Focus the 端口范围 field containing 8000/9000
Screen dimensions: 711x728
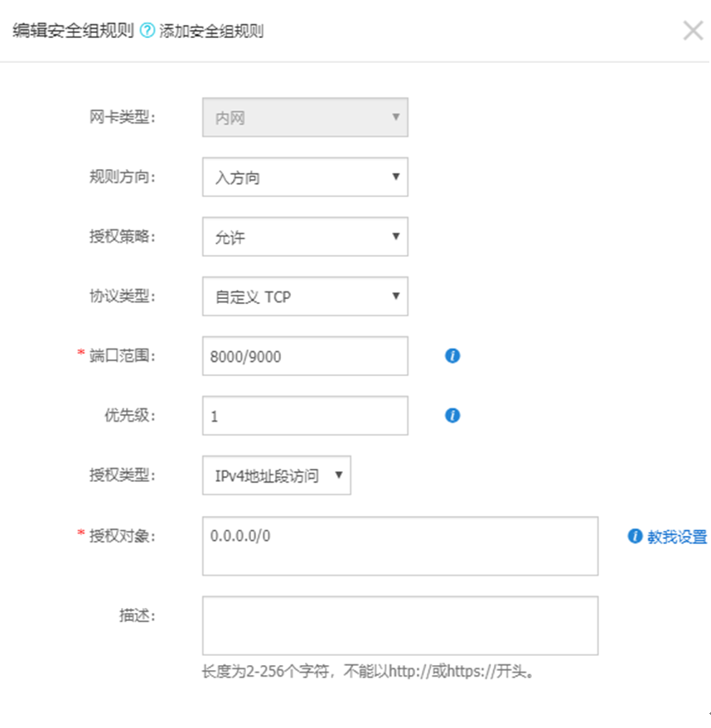(305, 356)
